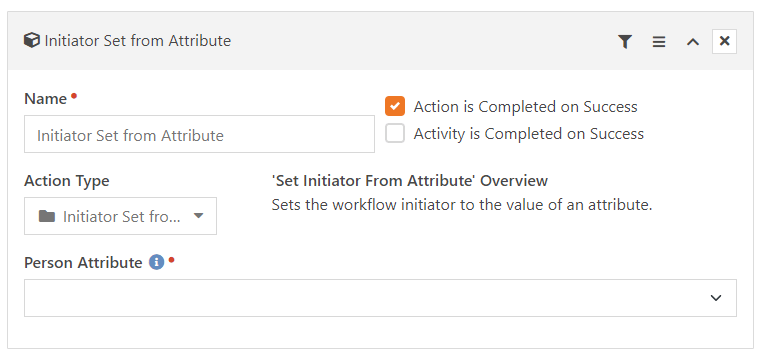Click the Action Type label

pyautogui.click(x=66, y=181)
